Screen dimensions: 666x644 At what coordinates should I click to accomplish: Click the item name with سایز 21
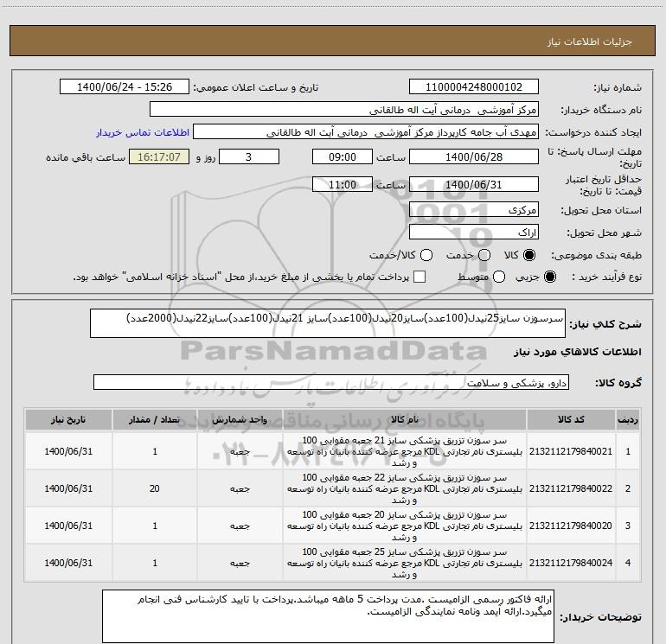pyautogui.click(x=405, y=452)
